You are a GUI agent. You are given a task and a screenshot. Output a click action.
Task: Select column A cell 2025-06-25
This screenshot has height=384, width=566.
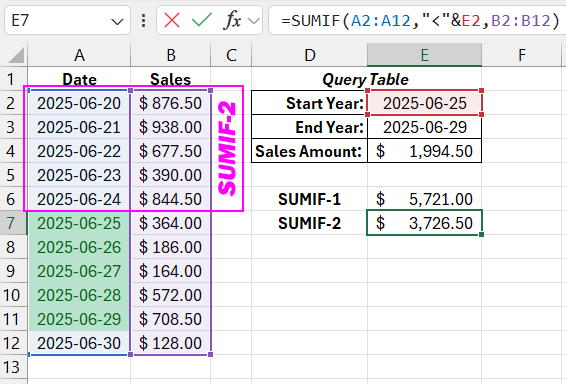tap(79, 223)
